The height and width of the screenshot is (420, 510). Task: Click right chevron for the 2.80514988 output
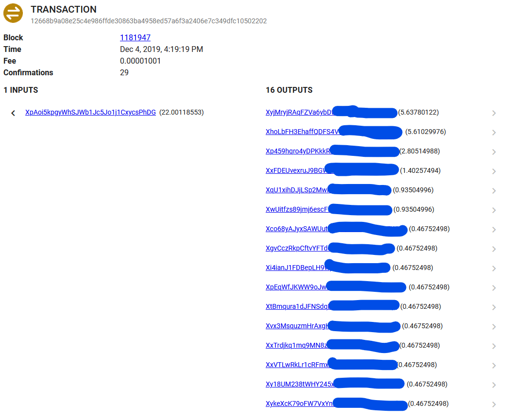(494, 152)
